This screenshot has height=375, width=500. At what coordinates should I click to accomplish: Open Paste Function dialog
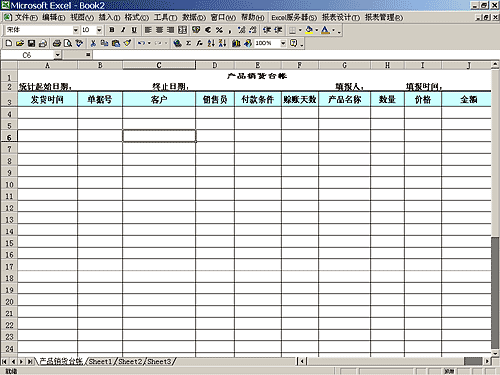click(x=200, y=43)
